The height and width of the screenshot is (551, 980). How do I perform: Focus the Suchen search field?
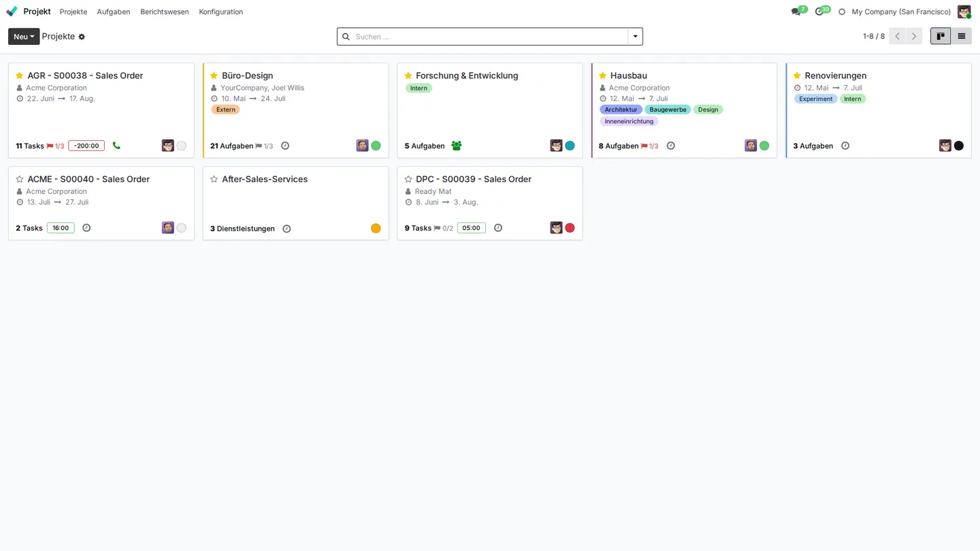pos(490,37)
